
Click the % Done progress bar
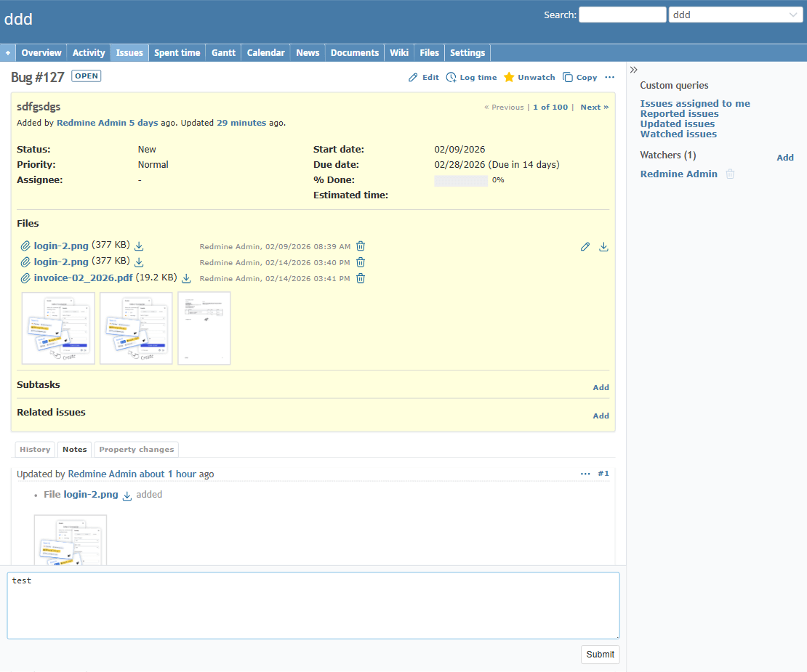click(x=461, y=180)
